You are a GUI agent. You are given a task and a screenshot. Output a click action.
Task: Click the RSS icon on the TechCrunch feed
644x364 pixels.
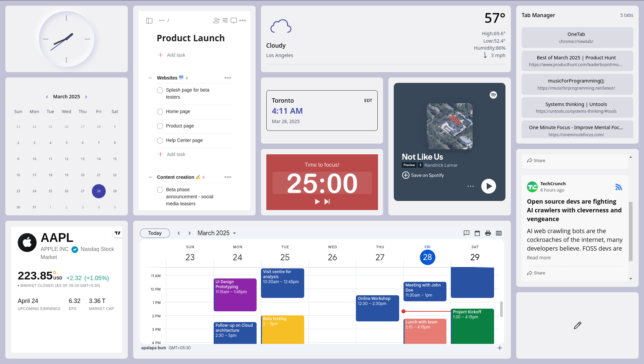(619, 187)
